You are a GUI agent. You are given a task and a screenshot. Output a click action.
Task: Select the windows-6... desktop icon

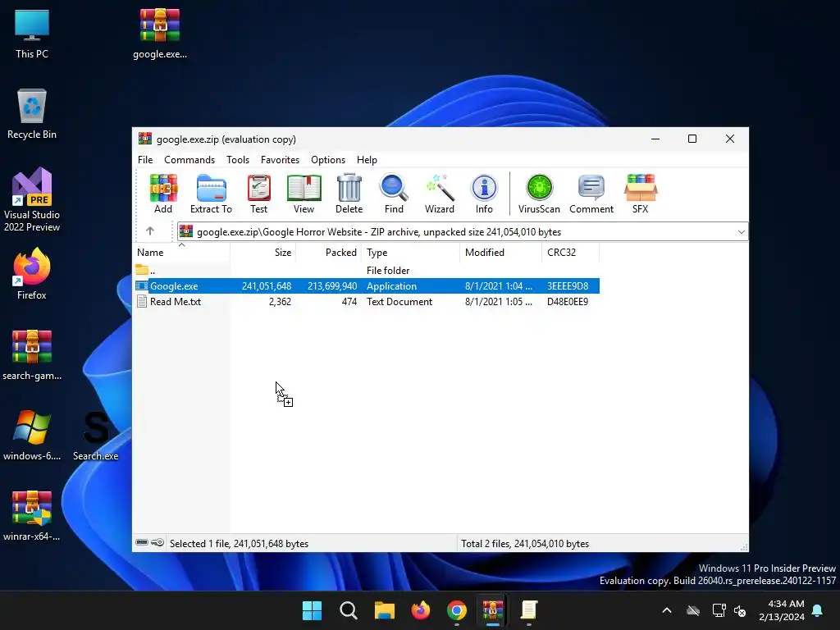(32, 436)
